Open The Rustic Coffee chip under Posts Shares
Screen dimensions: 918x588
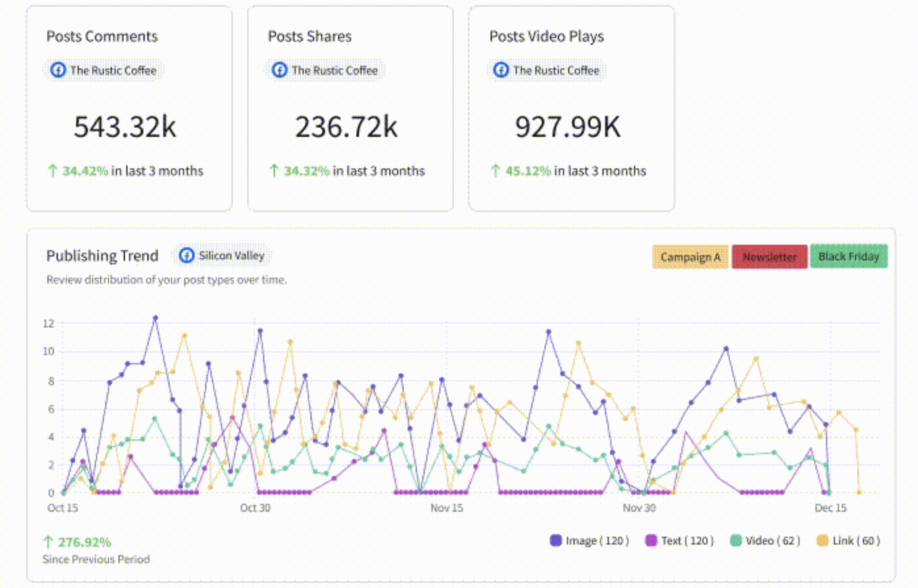click(326, 70)
